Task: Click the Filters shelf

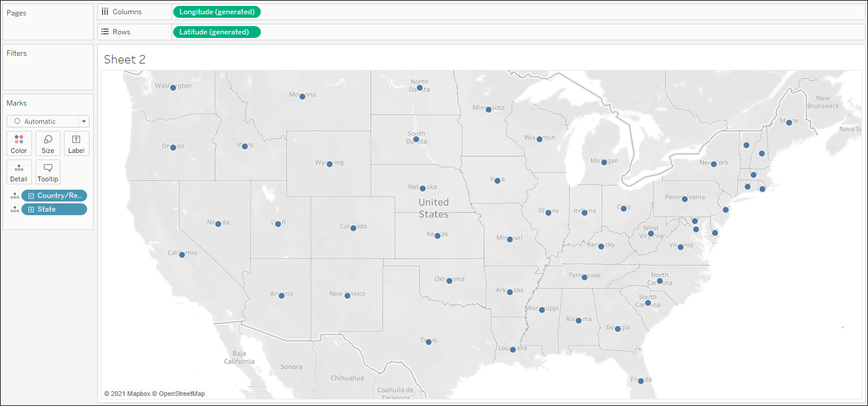Action: (48, 66)
